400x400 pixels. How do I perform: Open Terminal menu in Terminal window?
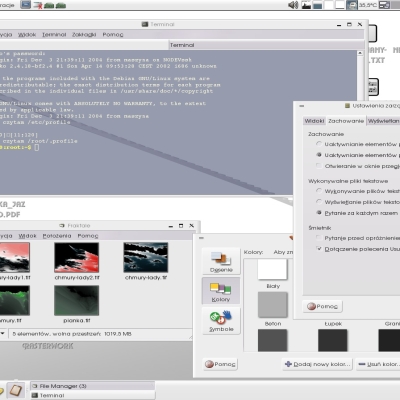(54, 35)
